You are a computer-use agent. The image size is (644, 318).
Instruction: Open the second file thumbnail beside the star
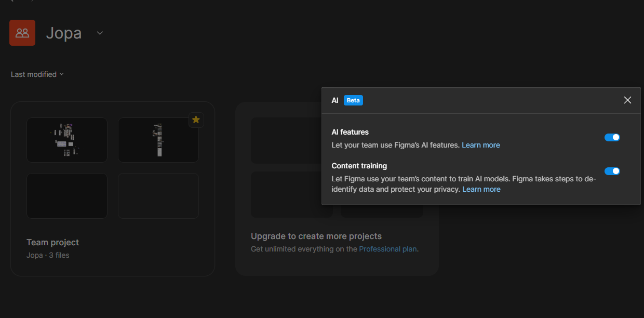pyautogui.click(x=158, y=140)
